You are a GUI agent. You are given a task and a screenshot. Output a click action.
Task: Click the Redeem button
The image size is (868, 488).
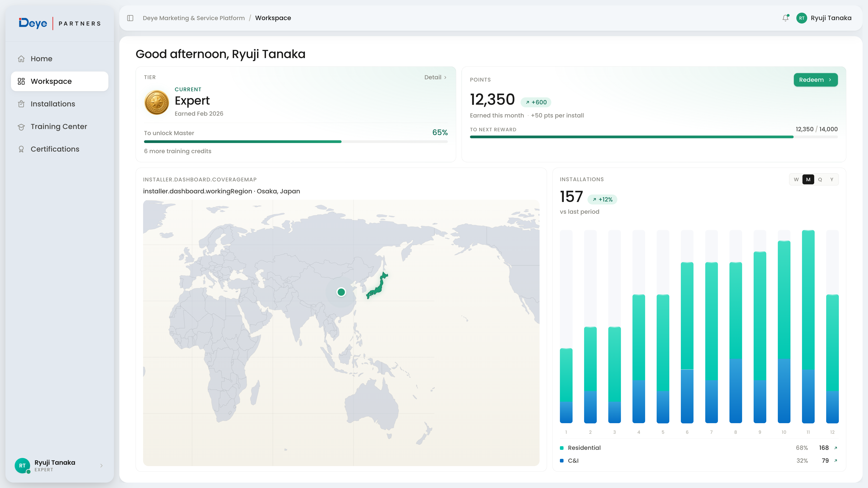click(x=815, y=80)
